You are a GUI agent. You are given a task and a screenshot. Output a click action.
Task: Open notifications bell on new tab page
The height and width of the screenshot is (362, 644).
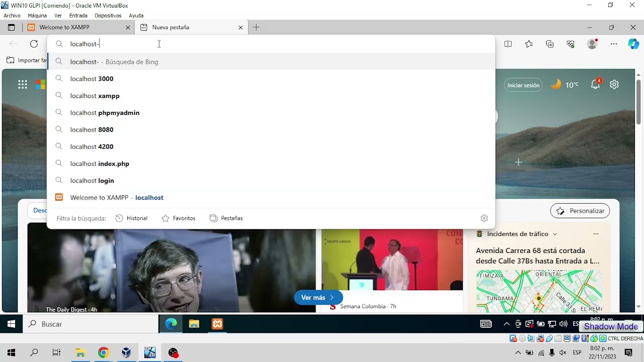[x=596, y=84]
